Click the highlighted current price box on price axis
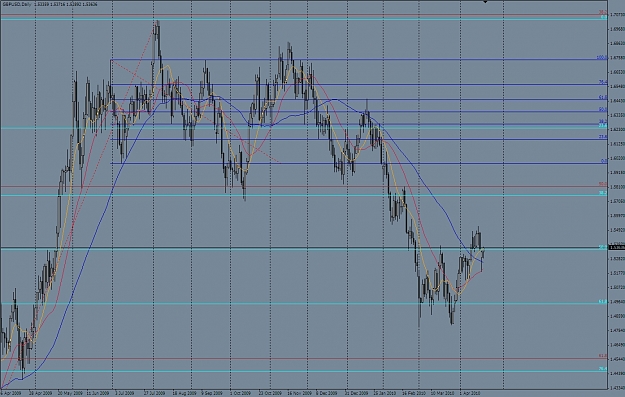Image resolution: width=625 pixels, height=397 pixels. [x=617, y=248]
